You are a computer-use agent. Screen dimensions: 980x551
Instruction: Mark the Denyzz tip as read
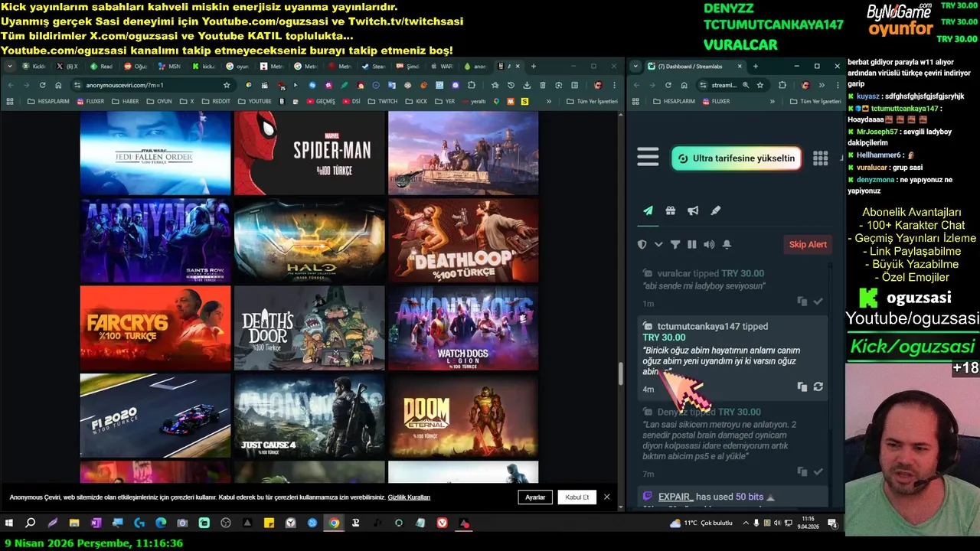818,471
